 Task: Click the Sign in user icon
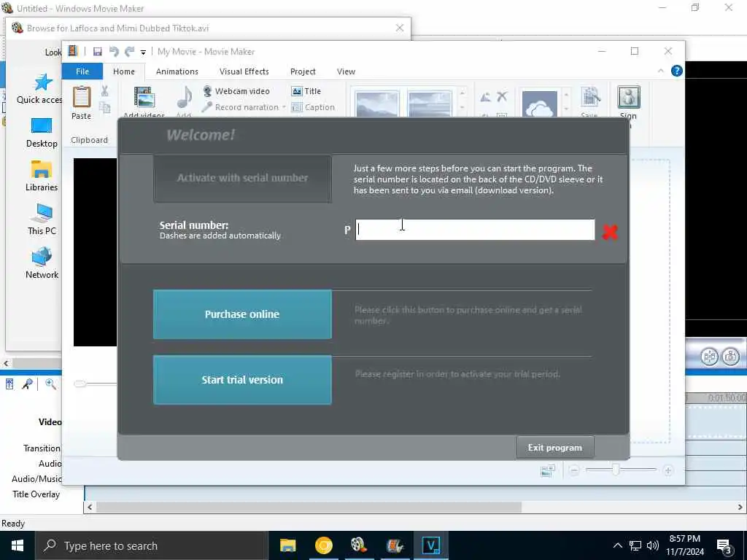point(629,97)
